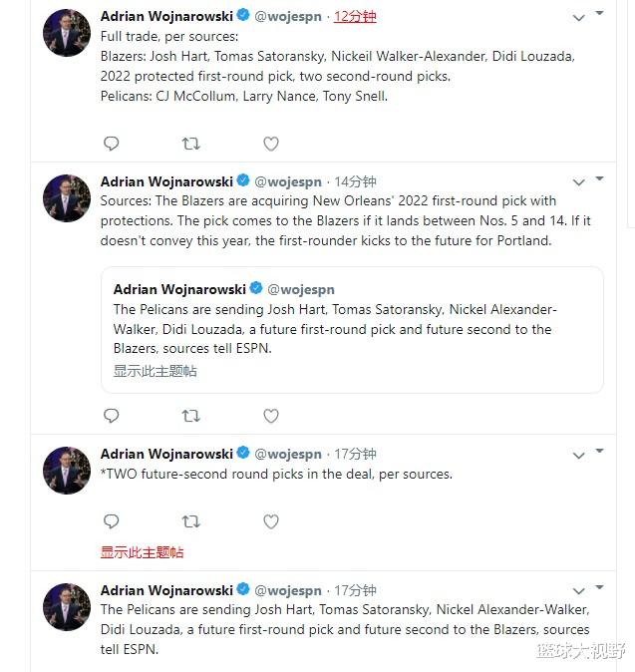Reply to the Blazers acquiring pick tweet
The width and height of the screenshot is (635, 672).
(x=112, y=416)
